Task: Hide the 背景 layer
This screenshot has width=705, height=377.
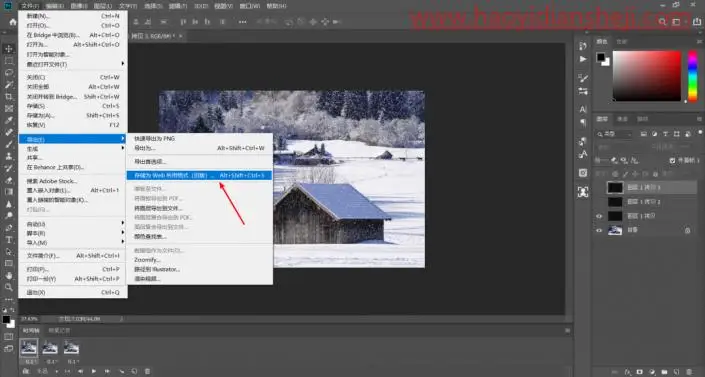Action: click(x=599, y=230)
